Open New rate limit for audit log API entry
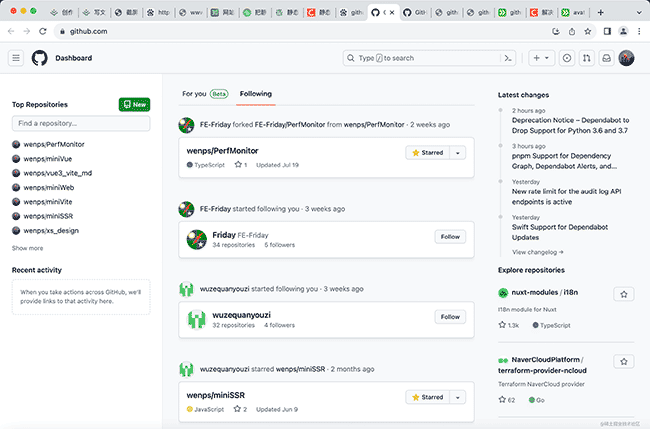 tap(566, 196)
